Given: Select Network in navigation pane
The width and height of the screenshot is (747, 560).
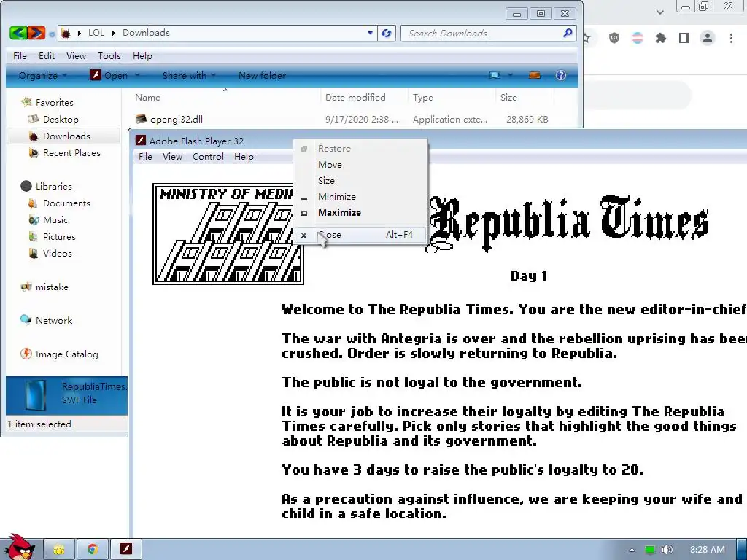Looking at the screenshot, I should 54,320.
